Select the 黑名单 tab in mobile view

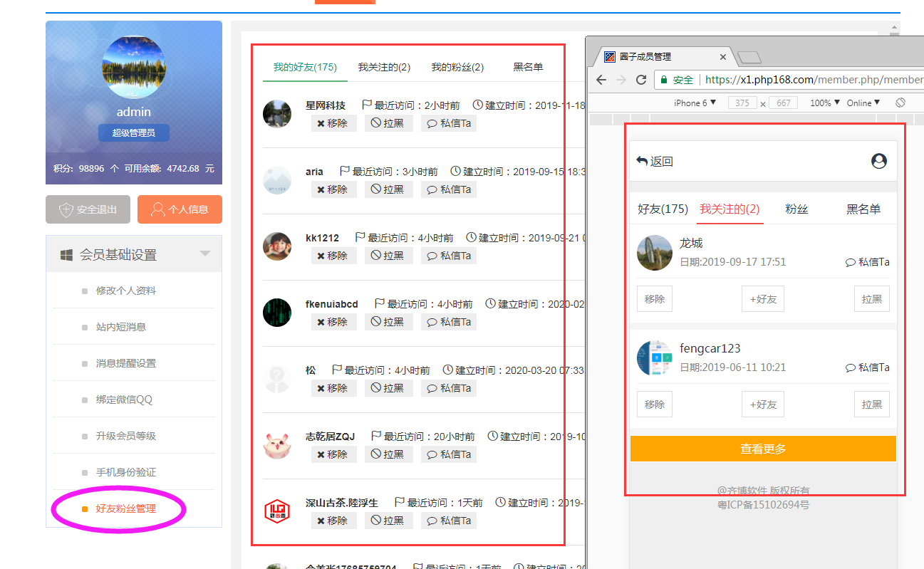(x=863, y=209)
